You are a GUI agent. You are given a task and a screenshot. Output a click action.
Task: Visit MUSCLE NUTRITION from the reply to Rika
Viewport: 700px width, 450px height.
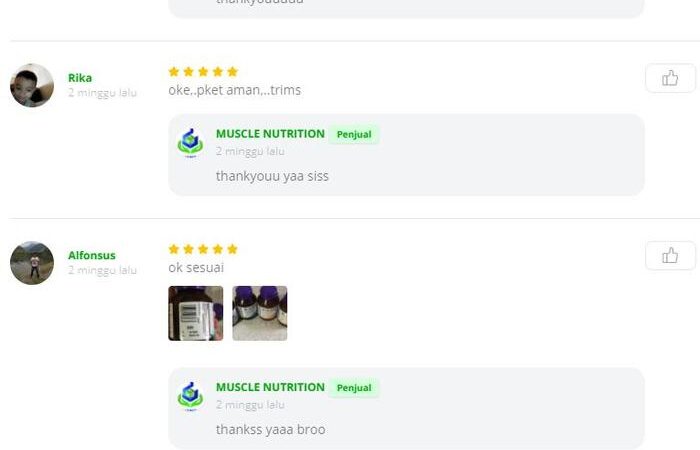click(270, 134)
